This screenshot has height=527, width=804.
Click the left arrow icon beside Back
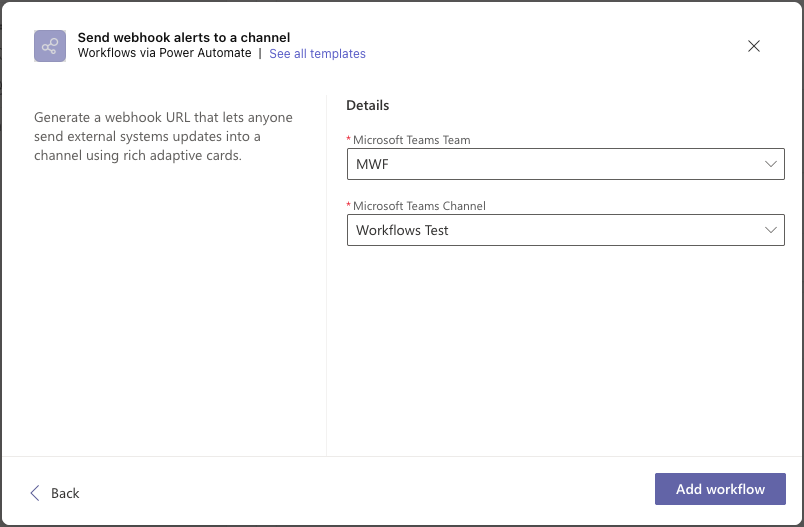36,493
